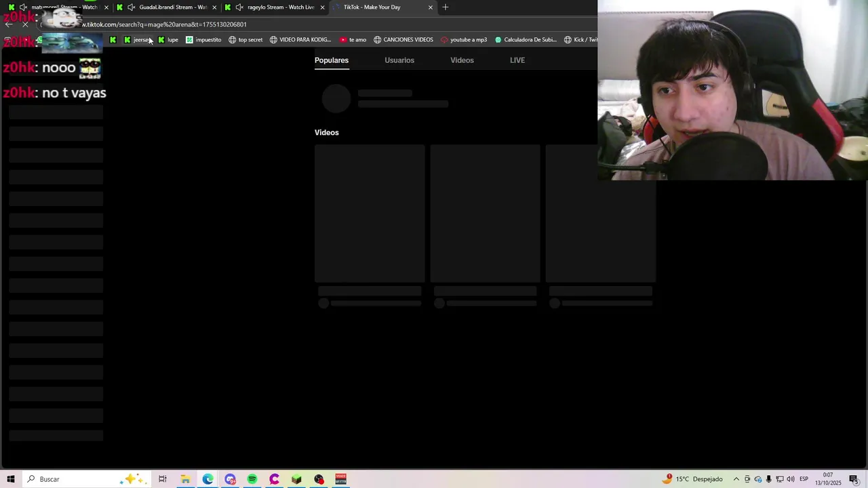Close the GuadaLibrandi Stream tab
Screen dimensions: 868x488
[214, 7]
